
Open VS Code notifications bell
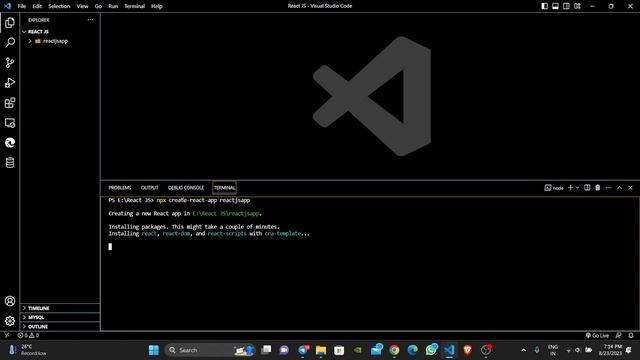pyautogui.click(x=631, y=335)
